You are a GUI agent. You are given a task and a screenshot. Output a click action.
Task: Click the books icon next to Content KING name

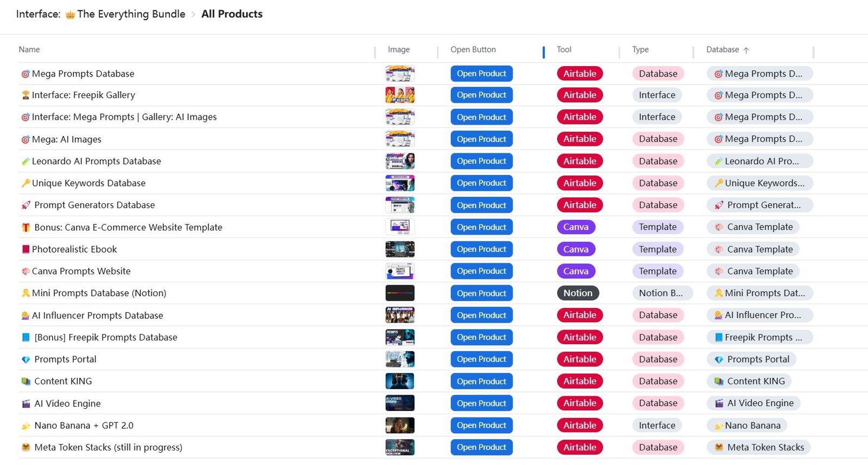pyautogui.click(x=25, y=381)
